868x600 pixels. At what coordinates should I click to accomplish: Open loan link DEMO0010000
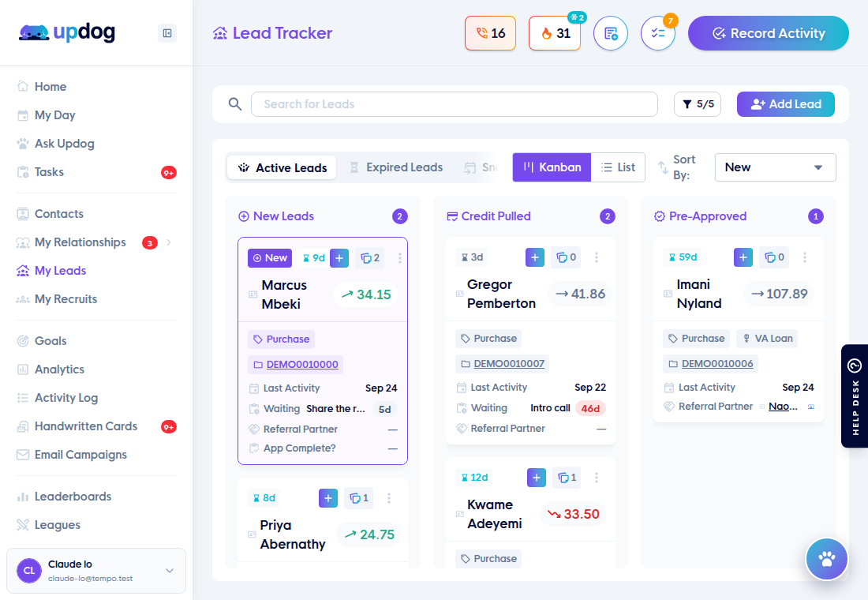click(x=302, y=365)
